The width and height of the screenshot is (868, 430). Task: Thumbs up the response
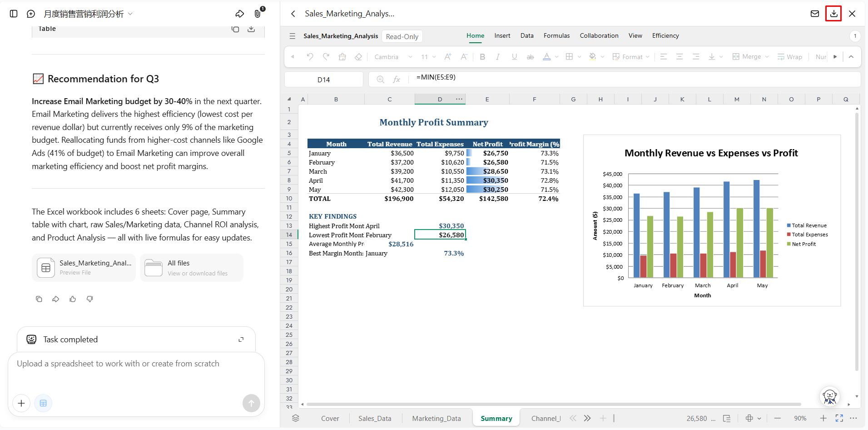pos(73,299)
